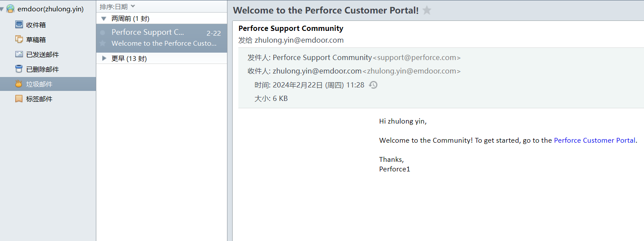Click the Sent mail (已发送邮件) icon

point(19,54)
